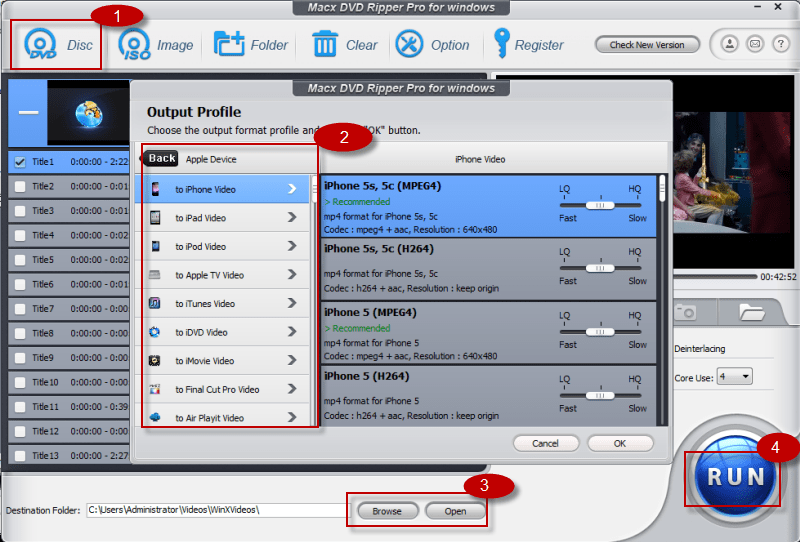Screen dimensions: 800x542
Task: Click the Back button in Apple Device
Action: pyautogui.click(x=161, y=158)
